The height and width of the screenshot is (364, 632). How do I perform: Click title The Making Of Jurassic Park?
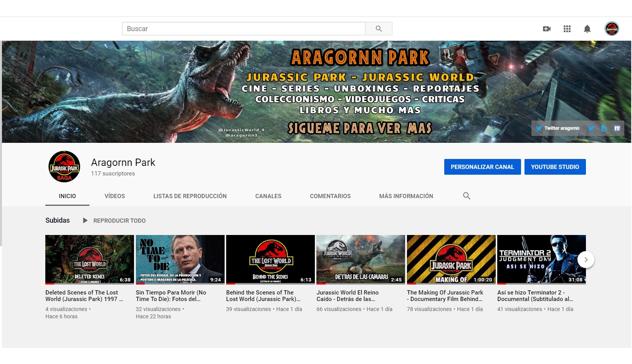point(445,296)
